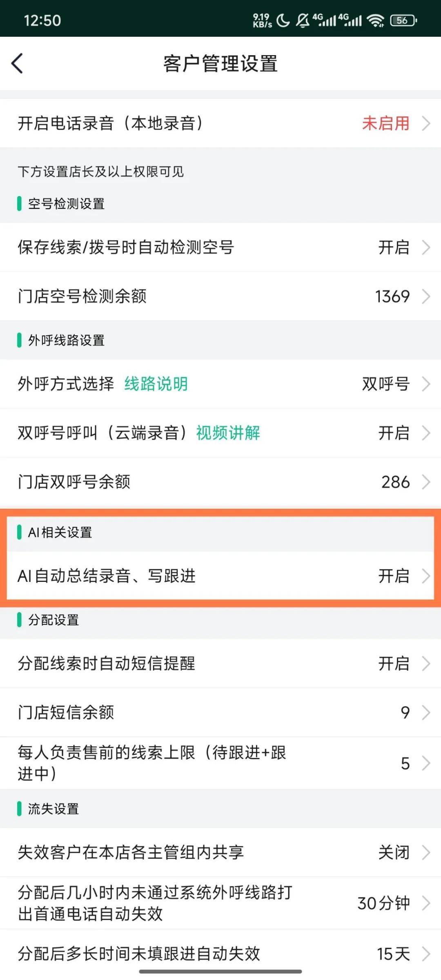Tap the back arrow icon
This screenshot has height=980, width=441.
pos(17,64)
